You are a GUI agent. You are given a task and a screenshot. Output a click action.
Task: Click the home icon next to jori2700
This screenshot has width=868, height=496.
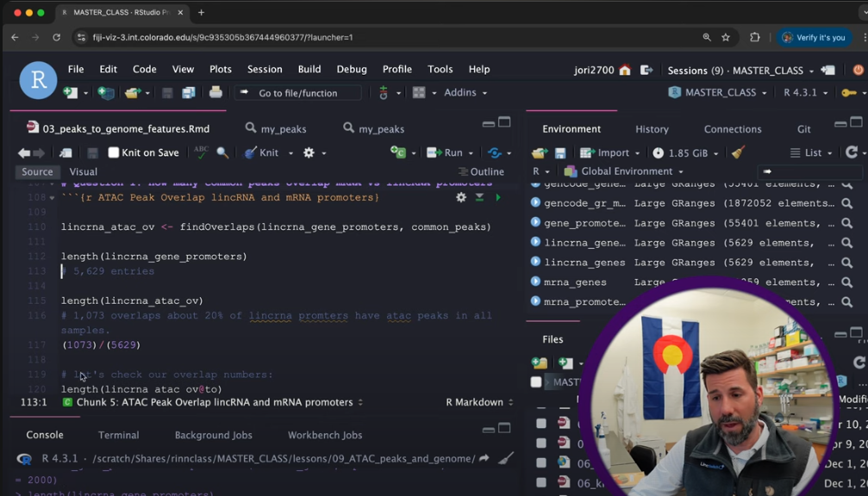coord(625,71)
